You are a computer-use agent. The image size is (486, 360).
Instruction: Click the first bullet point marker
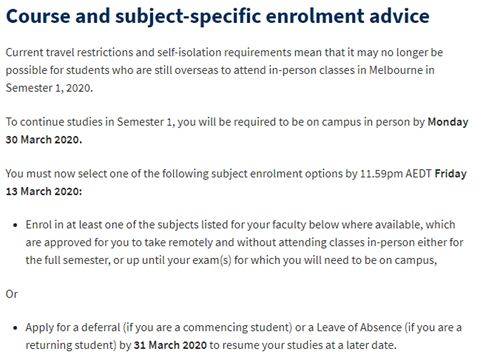pyautogui.click(x=15, y=226)
